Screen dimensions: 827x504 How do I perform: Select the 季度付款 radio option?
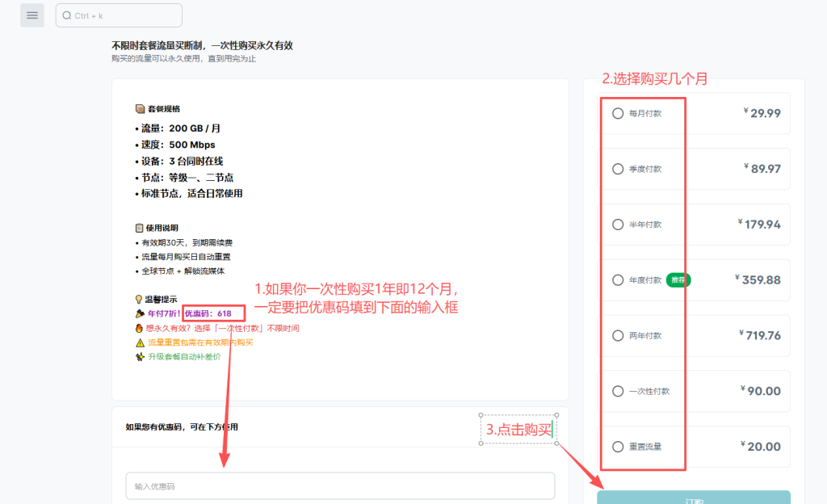pyautogui.click(x=618, y=169)
